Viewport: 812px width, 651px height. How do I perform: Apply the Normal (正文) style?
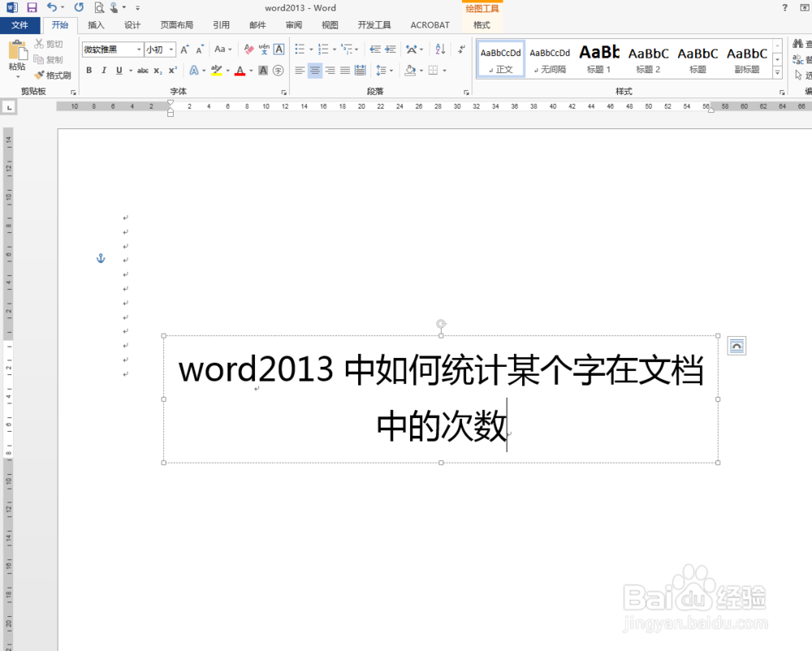click(x=500, y=59)
